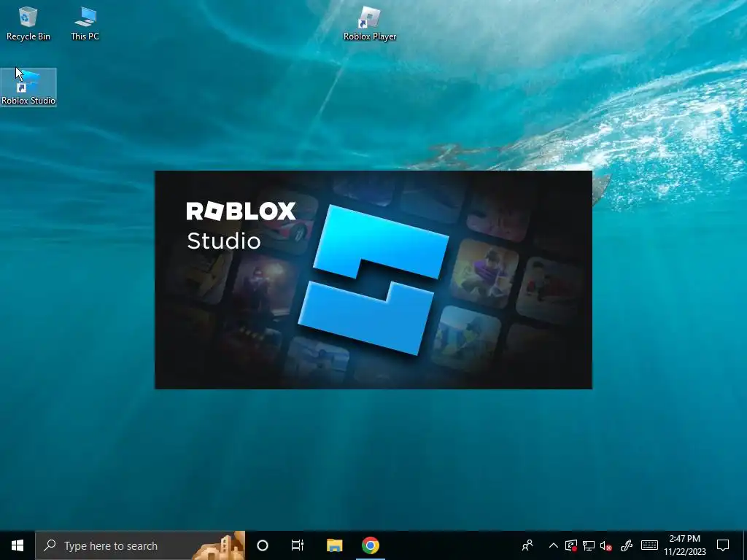Click the search highlight image in the search box
This screenshot has height=560, width=747.
219,545
